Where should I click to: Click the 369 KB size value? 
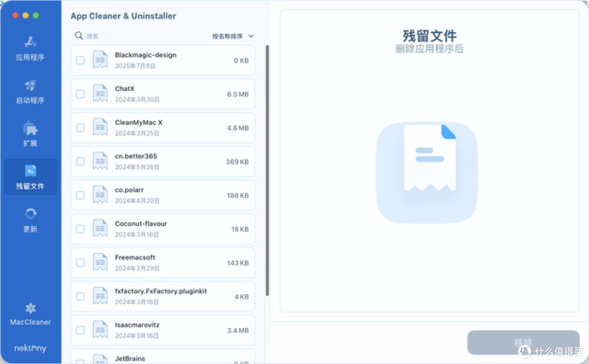(x=237, y=162)
